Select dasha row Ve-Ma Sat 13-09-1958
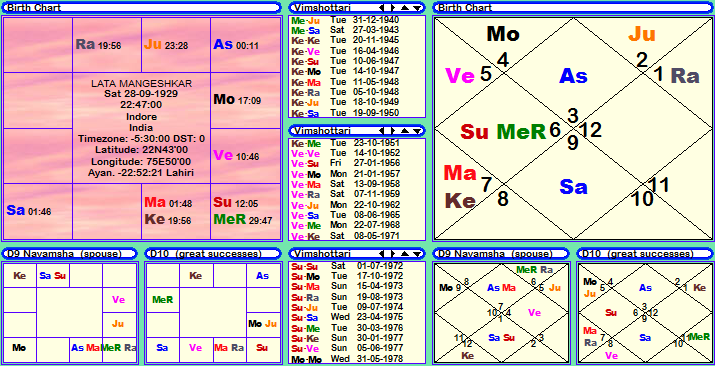The width and height of the screenshot is (715, 366). click(x=345, y=184)
